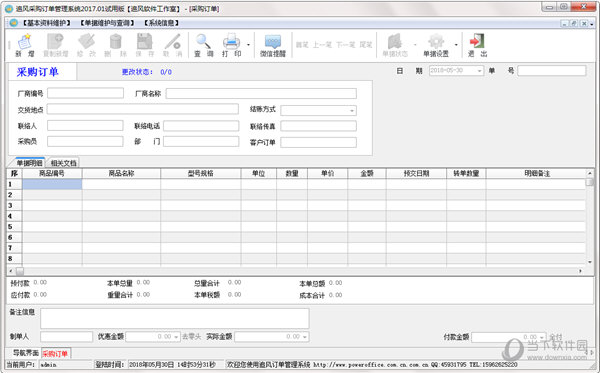Switch to the 单据明细 tab
Viewport: 600px width, 373px height.
[x=30, y=163]
